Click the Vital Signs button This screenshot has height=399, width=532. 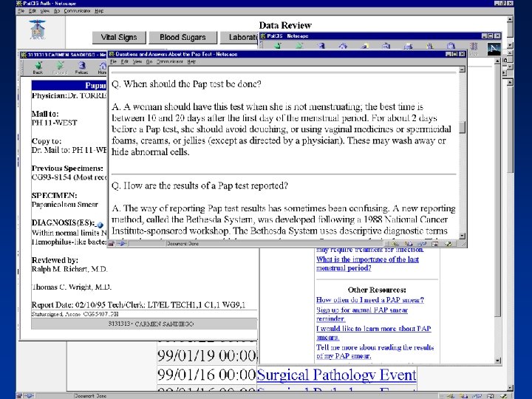[119, 38]
